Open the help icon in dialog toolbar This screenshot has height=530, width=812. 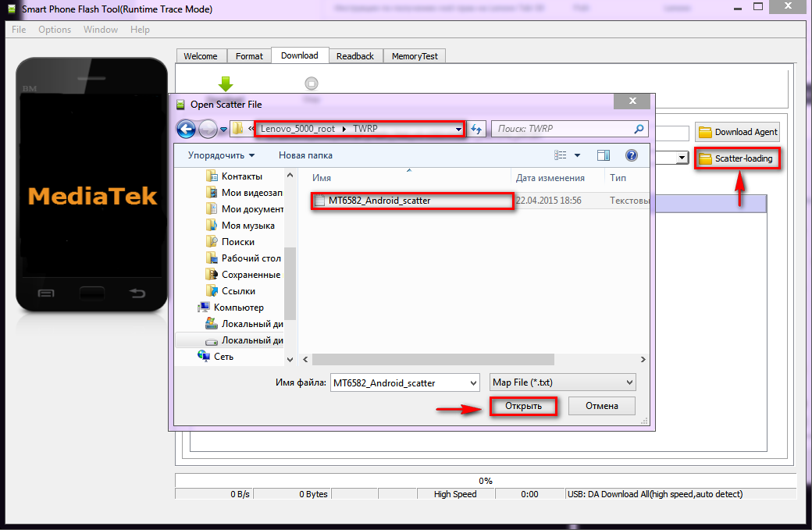click(x=631, y=155)
